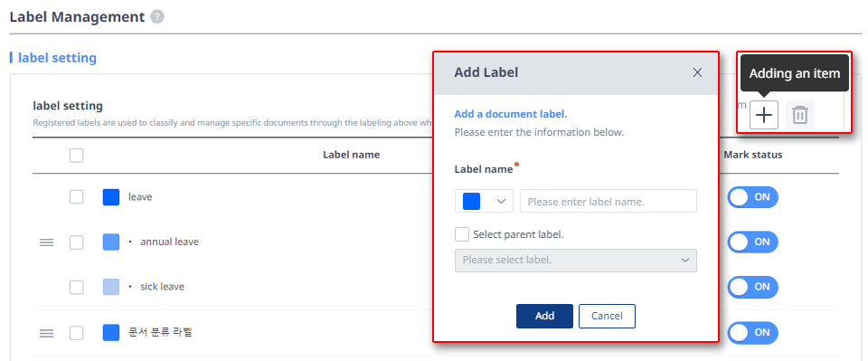Click the color swatch next to annual leave
868x361 pixels.
[111, 242]
